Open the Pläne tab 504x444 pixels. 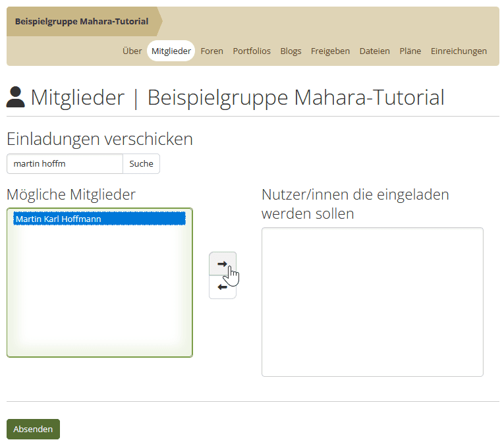410,51
